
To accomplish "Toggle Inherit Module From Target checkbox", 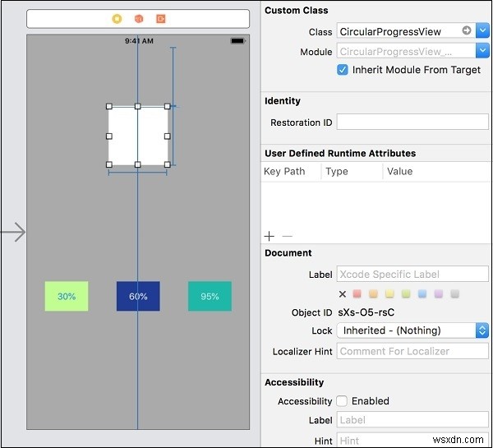I will (x=343, y=70).
